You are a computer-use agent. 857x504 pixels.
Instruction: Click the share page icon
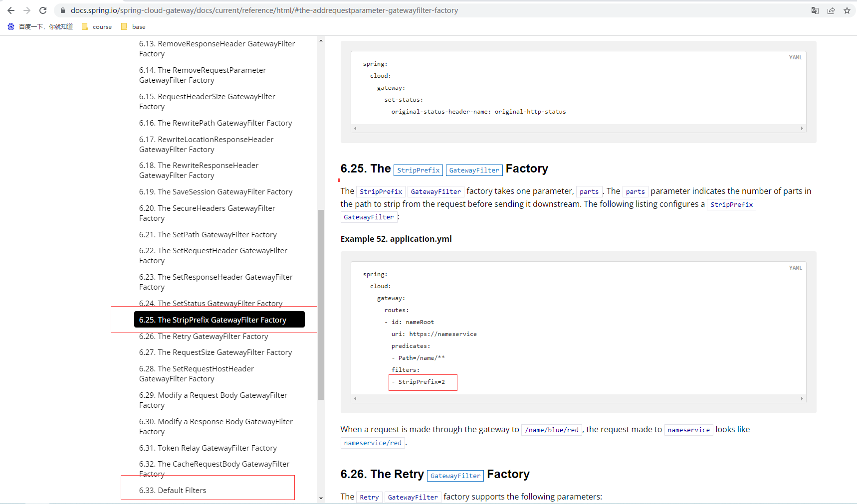coord(831,10)
